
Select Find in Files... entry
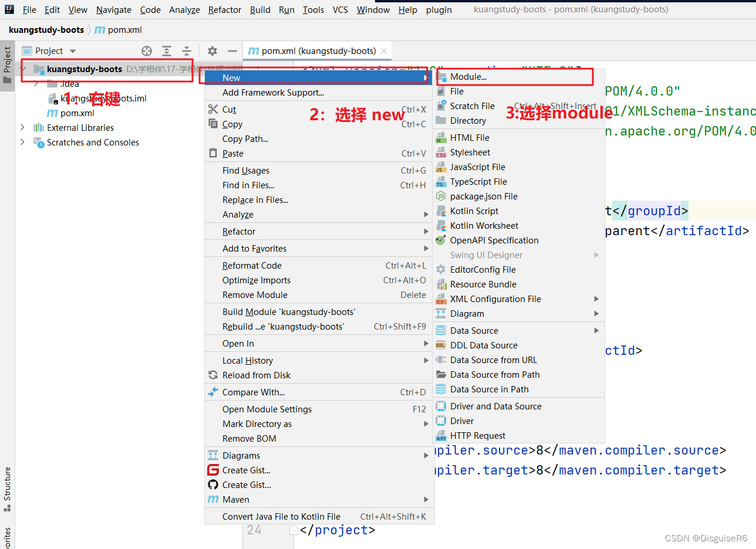pyautogui.click(x=319, y=185)
